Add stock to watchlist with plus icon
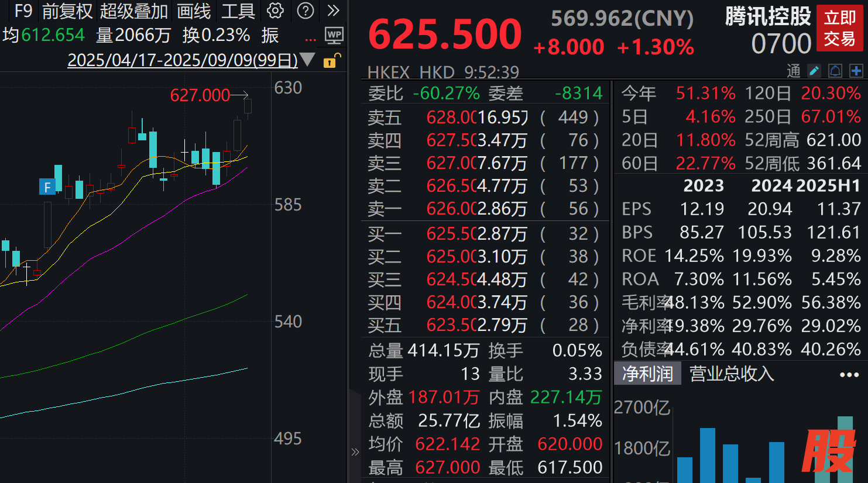The height and width of the screenshot is (483, 868). coord(856,71)
